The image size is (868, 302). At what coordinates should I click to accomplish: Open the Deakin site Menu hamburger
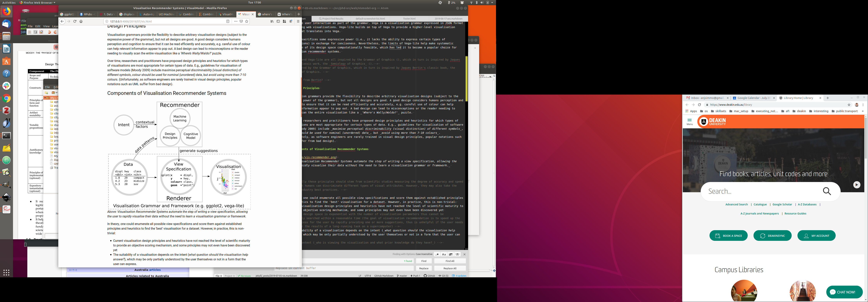point(689,122)
